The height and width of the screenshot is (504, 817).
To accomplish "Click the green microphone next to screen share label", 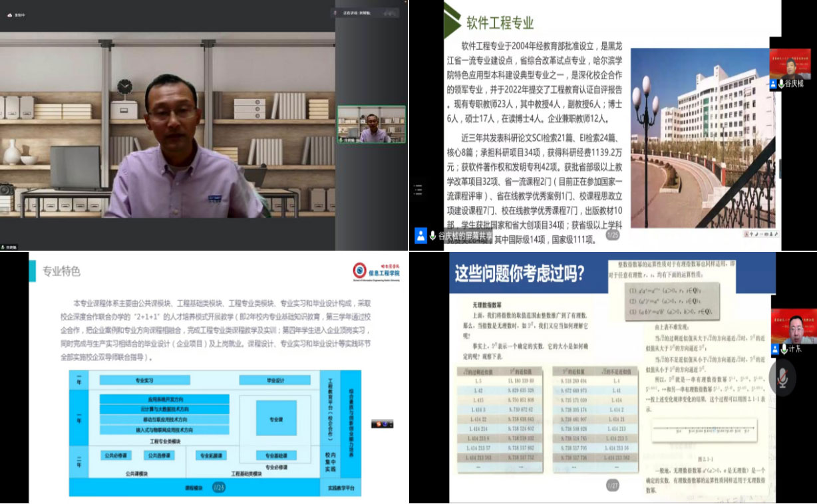I will [x=433, y=235].
